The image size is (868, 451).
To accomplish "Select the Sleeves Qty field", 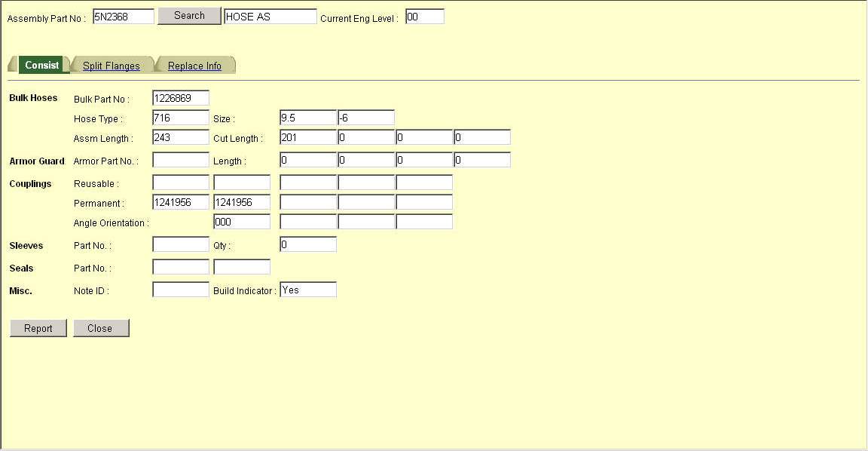I will pyautogui.click(x=308, y=244).
